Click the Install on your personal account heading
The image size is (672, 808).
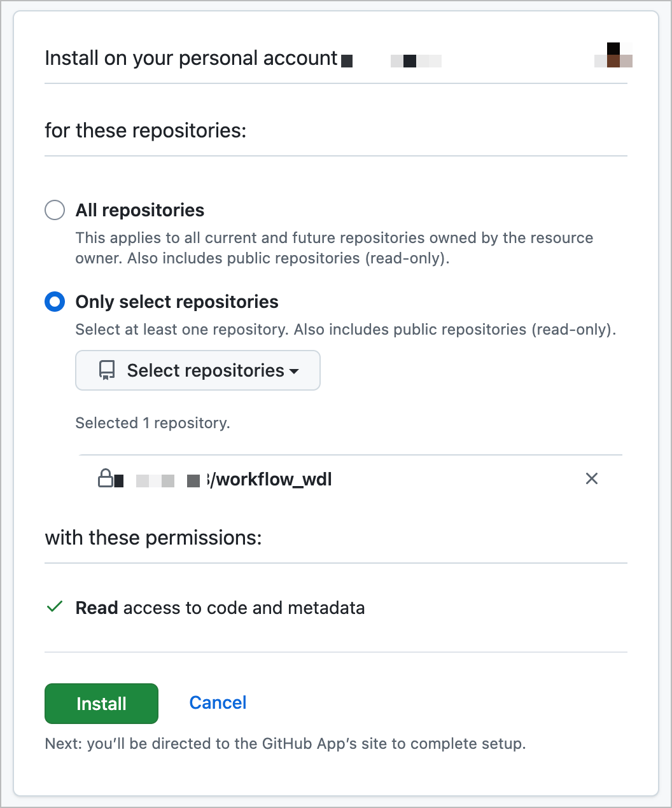tap(191, 58)
